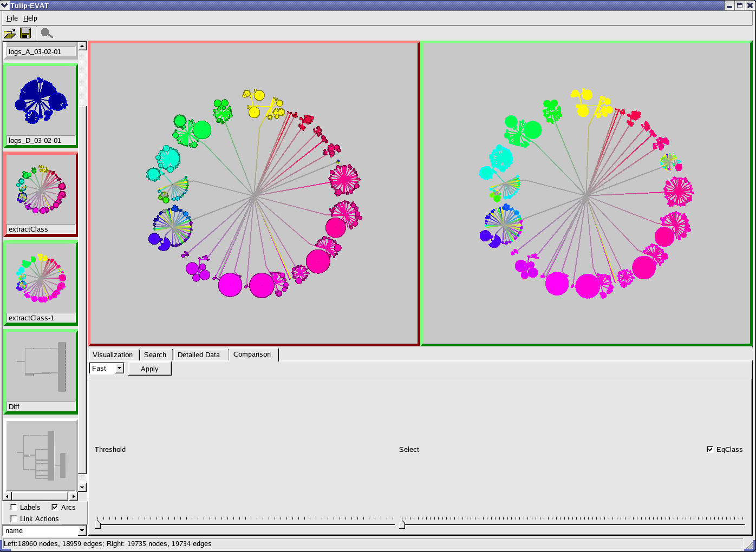Click the save floppy disk icon
This screenshot has width=756, height=552.
pyautogui.click(x=25, y=34)
